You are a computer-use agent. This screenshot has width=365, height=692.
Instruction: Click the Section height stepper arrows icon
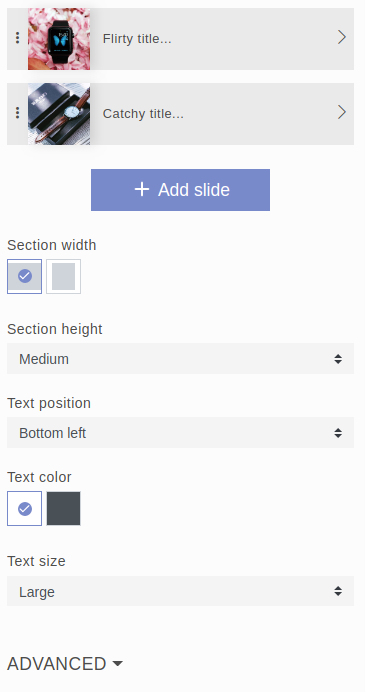click(x=338, y=359)
